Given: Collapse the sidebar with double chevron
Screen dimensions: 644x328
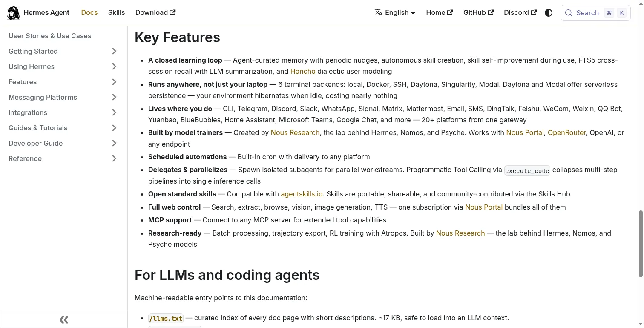Looking at the screenshot, I should (x=64, y=319).
